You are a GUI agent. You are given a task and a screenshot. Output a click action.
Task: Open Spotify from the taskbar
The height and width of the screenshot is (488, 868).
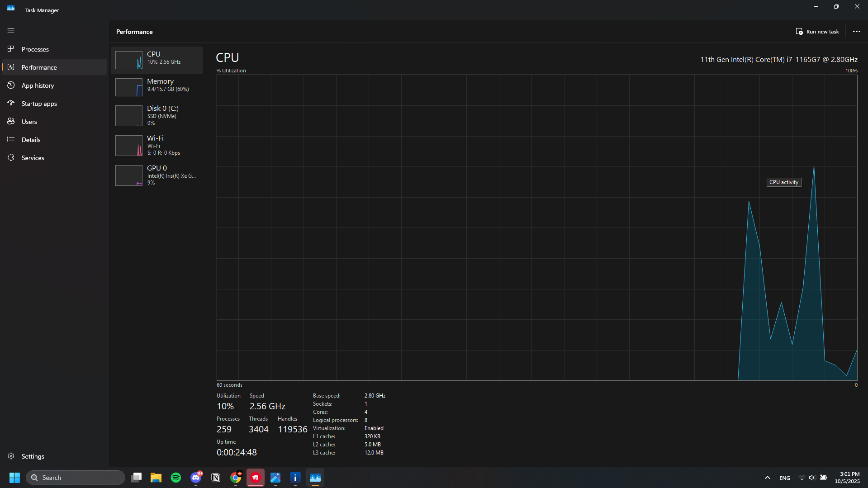(176, 478)
